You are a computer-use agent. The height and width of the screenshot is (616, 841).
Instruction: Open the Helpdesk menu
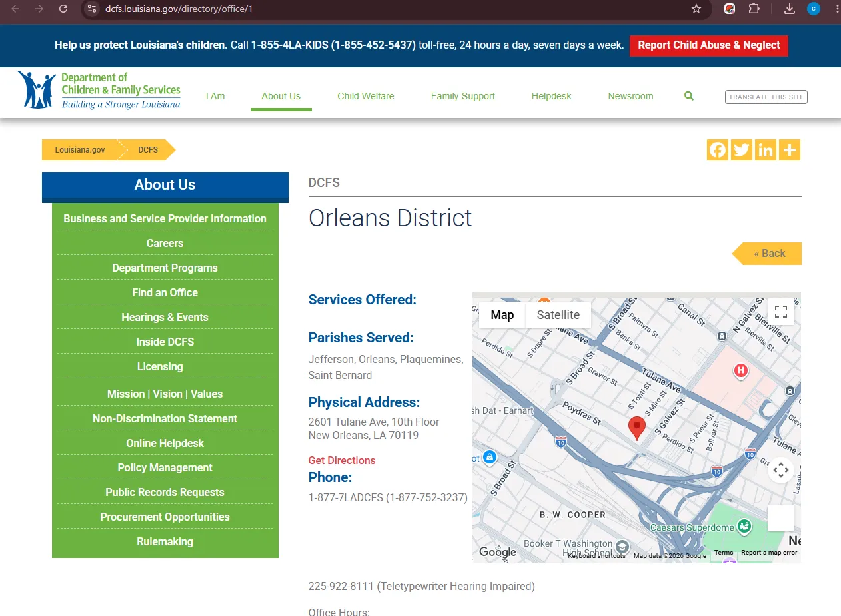[x=552, y=96]
